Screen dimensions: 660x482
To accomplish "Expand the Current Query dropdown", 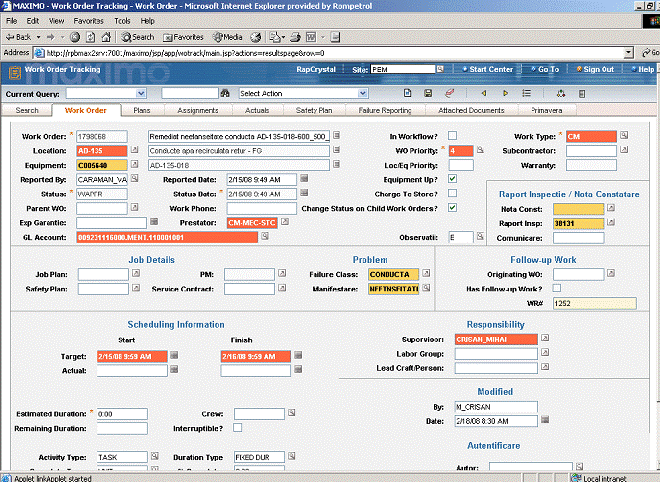I will pyautogui.click(x=141, y=93).
